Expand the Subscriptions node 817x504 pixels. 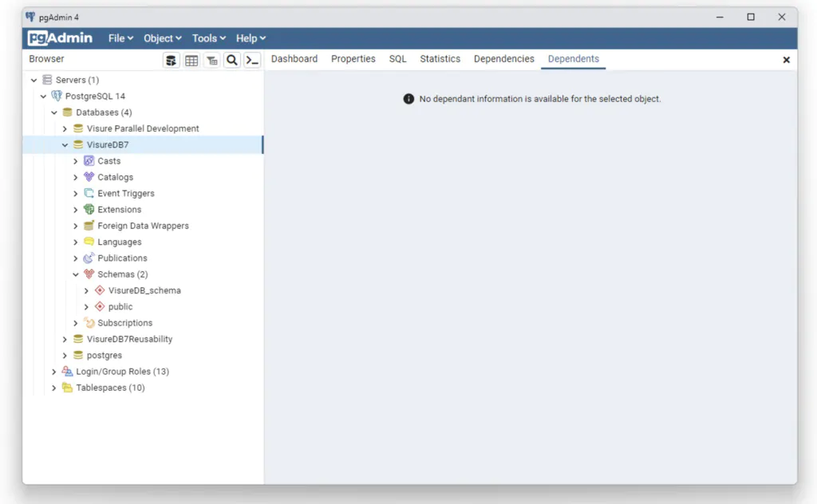coord(76,323)
